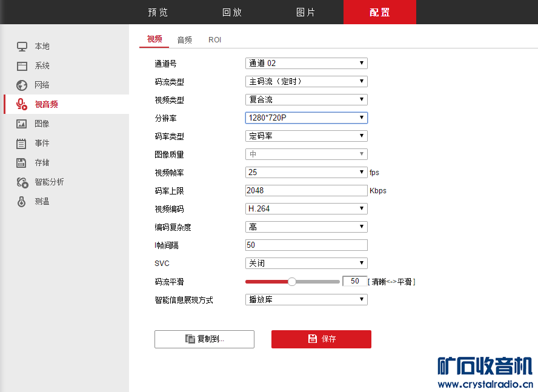Open the 智能信息展现方式 dropdown showing 播放库
Viewport: 538px width, 392px height.
point(307,300)
